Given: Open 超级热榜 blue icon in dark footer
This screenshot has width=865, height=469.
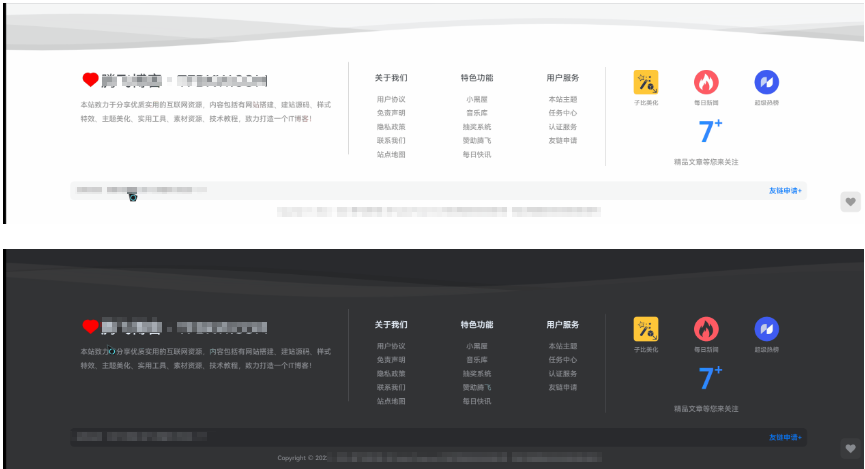Looking at the screenshot, I should point(767,329).
